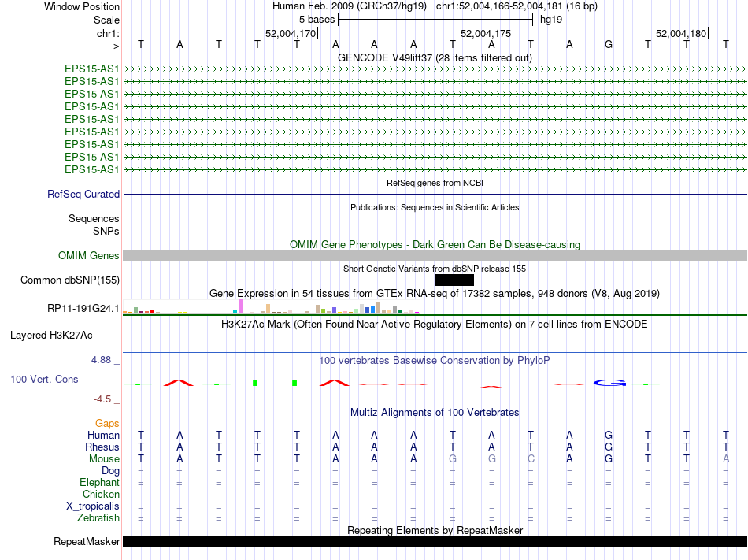Click the -4.5 PhyloP lower limit value
748x560 pixels.
102,399
